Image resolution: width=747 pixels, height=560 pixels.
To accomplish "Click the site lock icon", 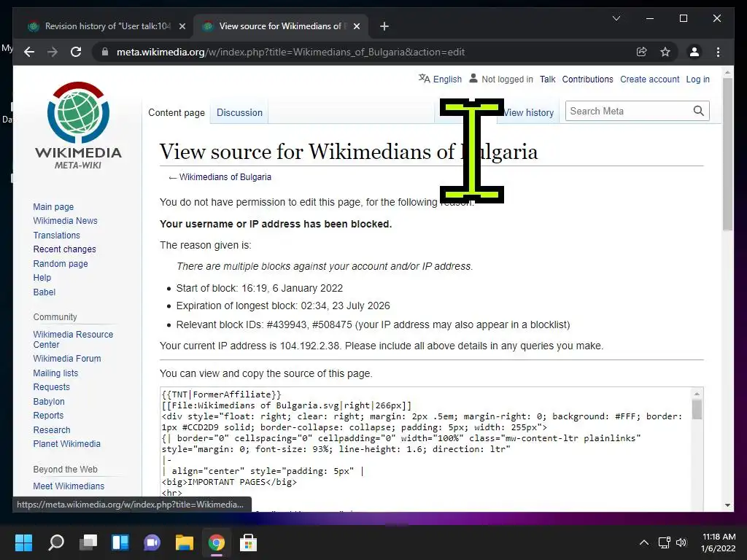I will click(x=105, y=52).
